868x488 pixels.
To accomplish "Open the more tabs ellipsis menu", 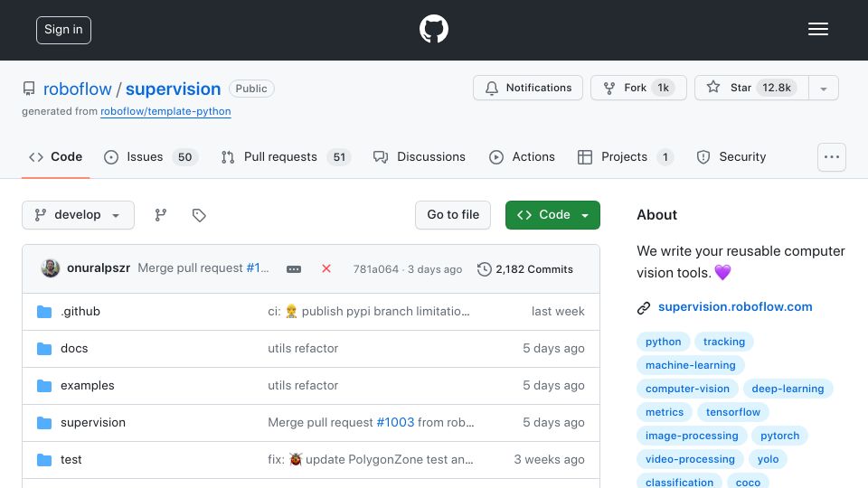I will [x=832, y=157].
